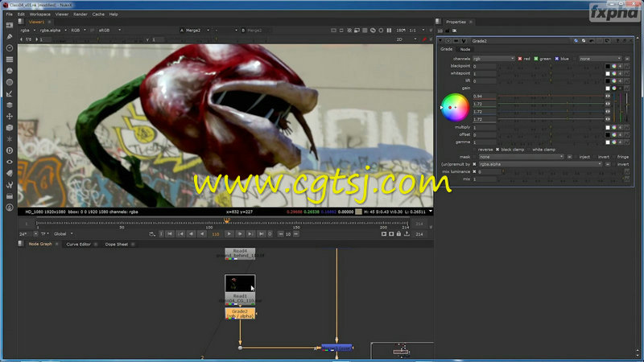Open the mask channel none dropdown
Viewport: 644px width, 362px height.
point(521,157)
